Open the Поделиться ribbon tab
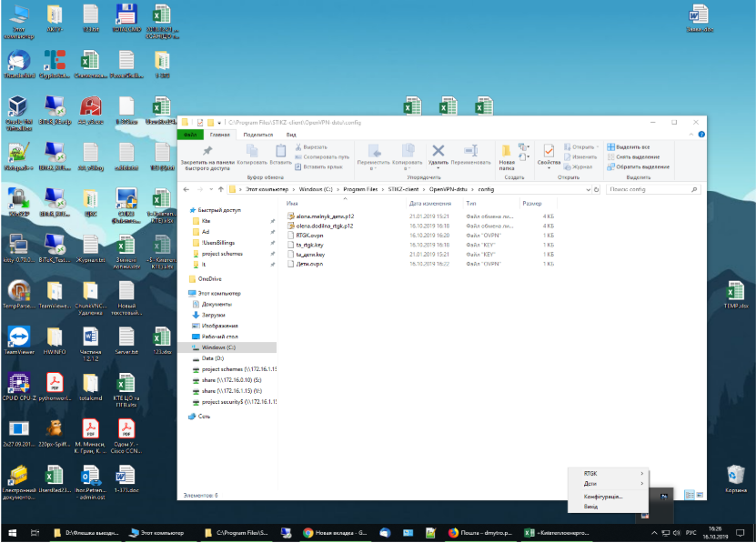 pos(257,135)
